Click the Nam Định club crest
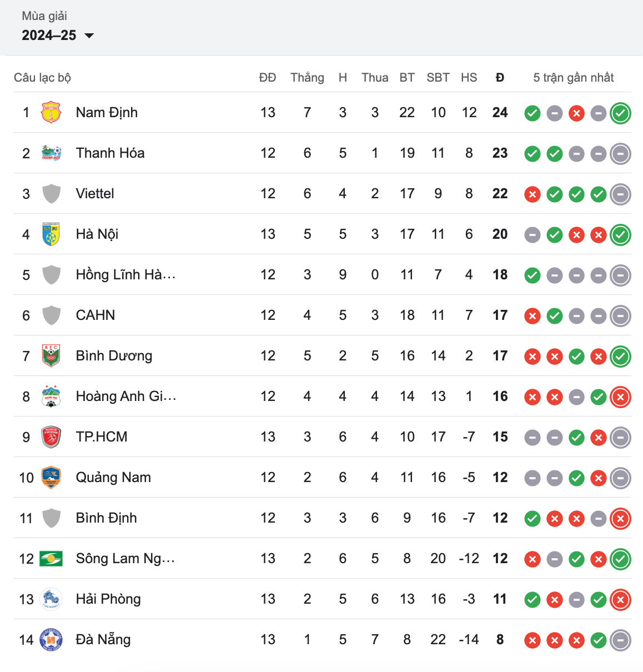Viewport: 643px width, 672px height. point(51,113)
